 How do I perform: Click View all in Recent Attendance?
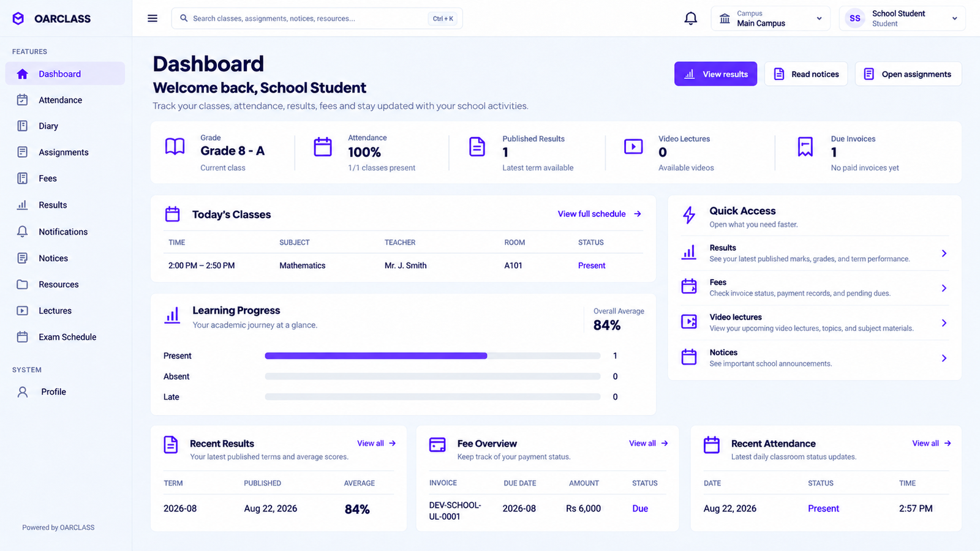[932, 443]
